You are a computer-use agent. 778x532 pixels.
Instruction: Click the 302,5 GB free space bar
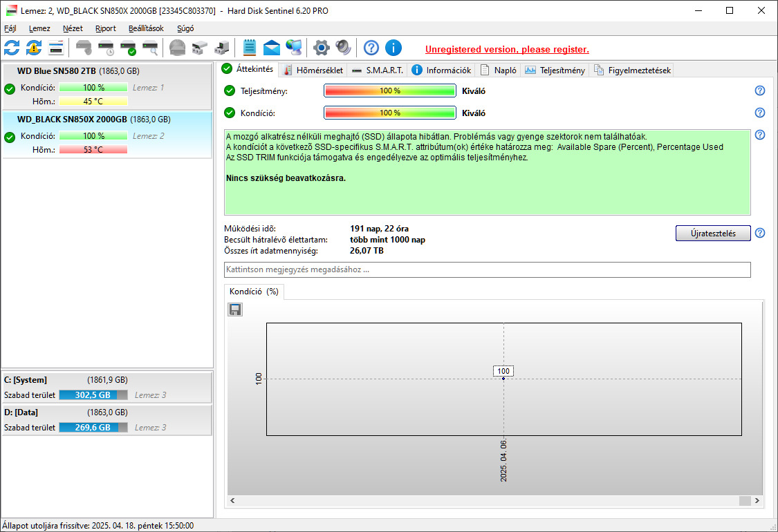point(93,395)
